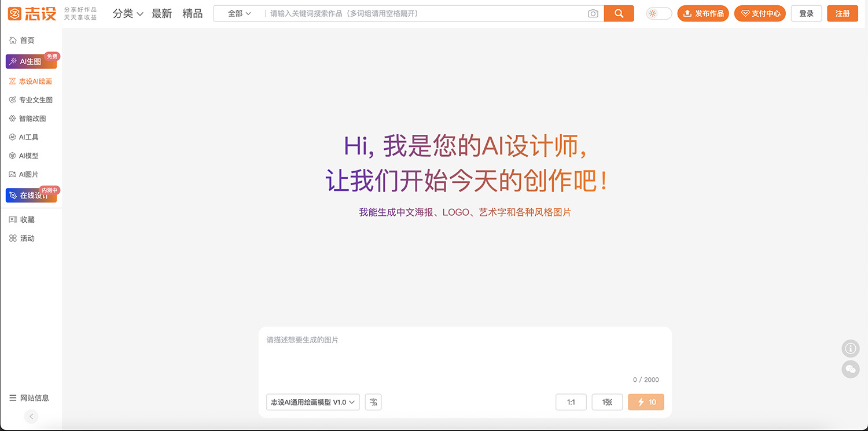Viewport: 868px width, 431px height.
Task: Click the info circle floating icon
Action: [x=850, y=349]
